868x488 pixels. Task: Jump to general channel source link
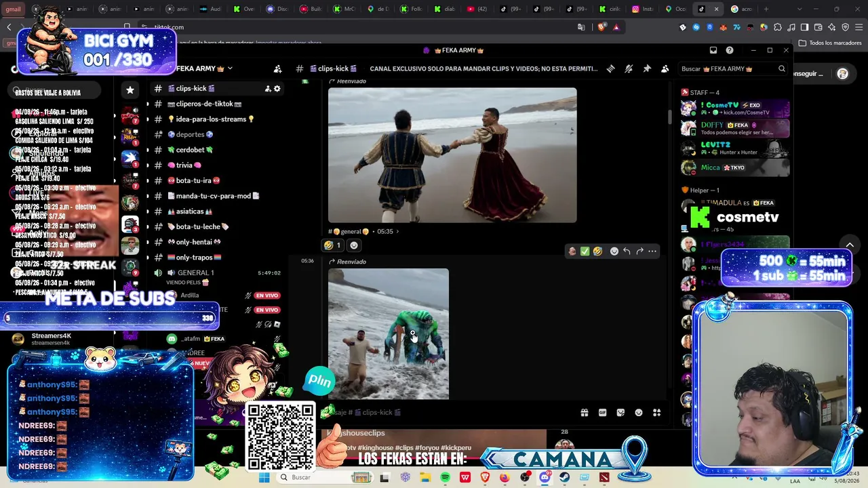click(353, 232)
